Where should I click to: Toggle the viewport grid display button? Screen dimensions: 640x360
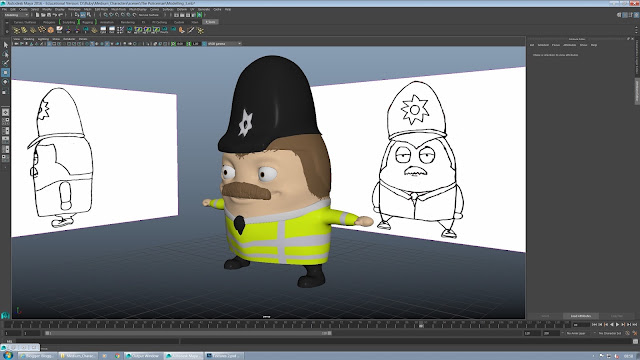pos(49,44)
